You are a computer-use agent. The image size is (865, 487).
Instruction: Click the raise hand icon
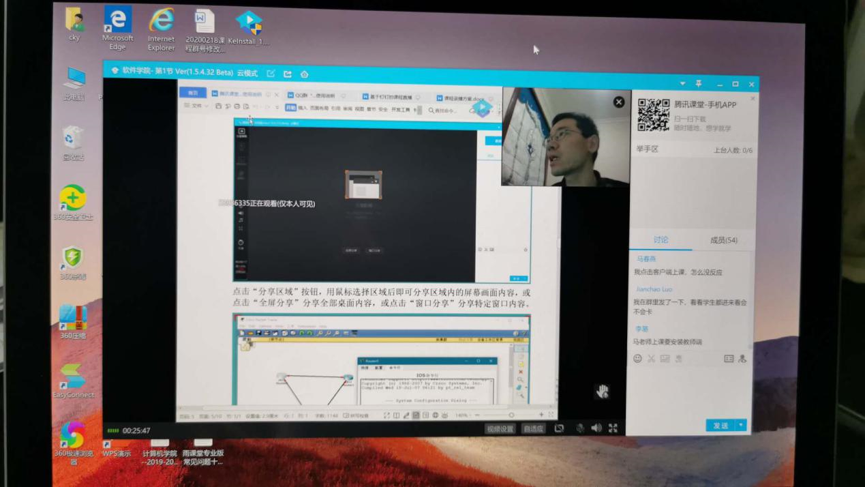pos(602,391)
